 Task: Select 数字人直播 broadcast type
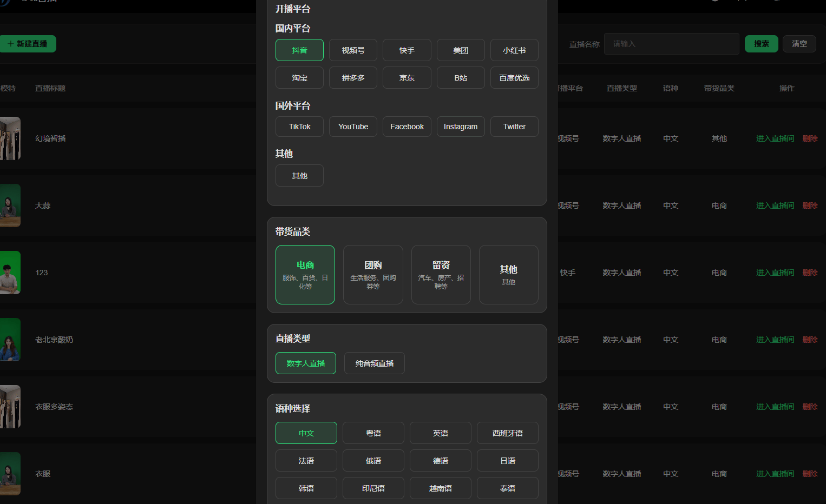coord(306,363)
